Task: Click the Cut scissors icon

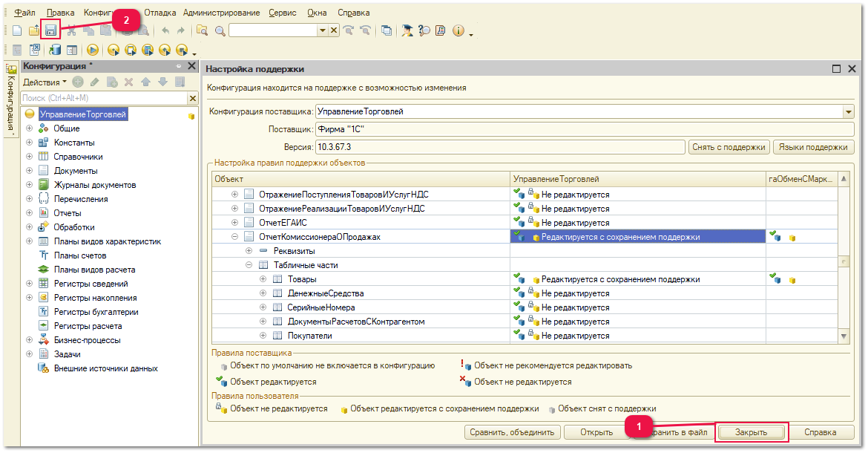Action: point(71,30)
